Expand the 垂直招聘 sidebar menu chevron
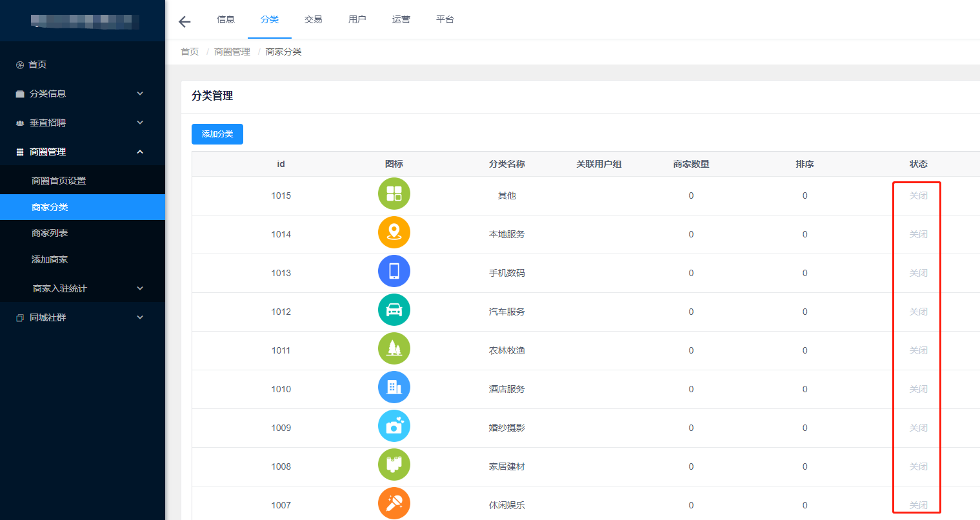 [x=140, y=123]
